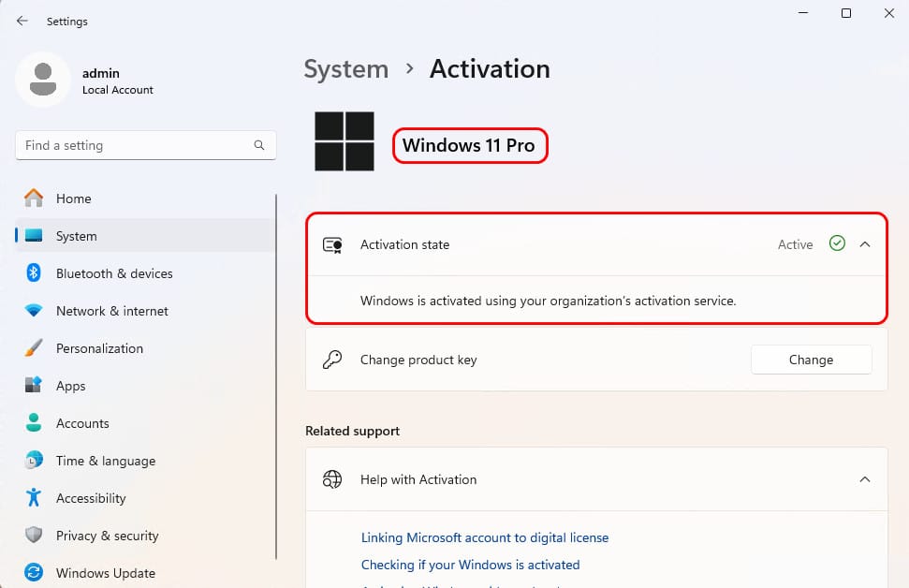Image resolution: width=909 pixels, height=588 pixels.
Task: Click the organization's activation service message
Action: click(x=548, y=301)
